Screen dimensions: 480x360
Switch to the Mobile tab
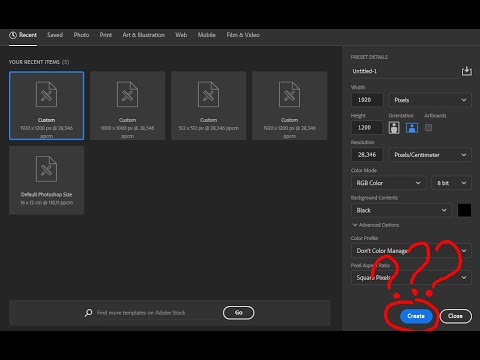207,35
